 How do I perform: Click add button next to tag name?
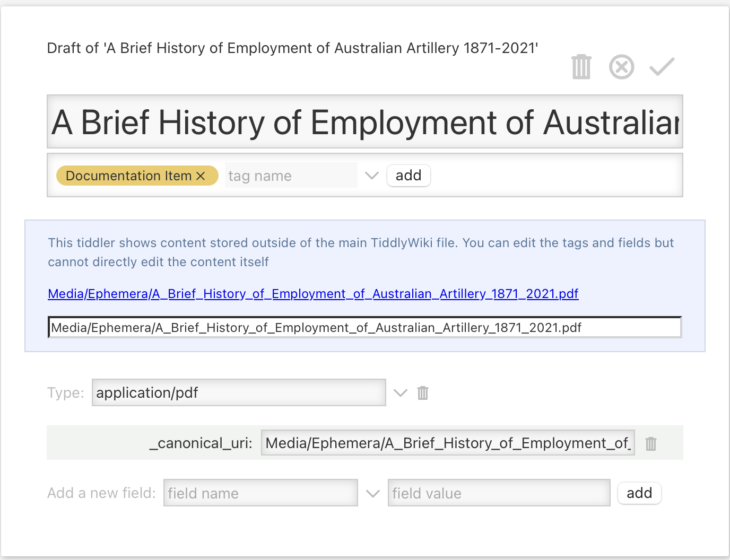[x=409, y=176]
